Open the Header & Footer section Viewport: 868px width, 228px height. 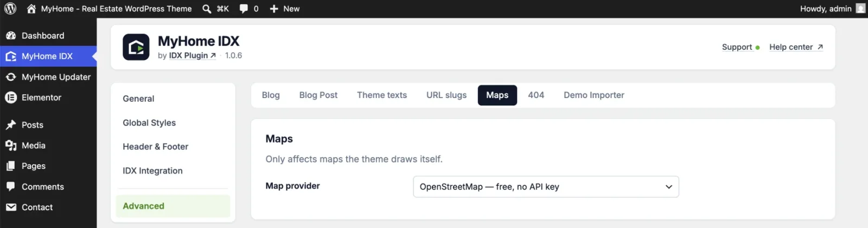click(173, 147)
